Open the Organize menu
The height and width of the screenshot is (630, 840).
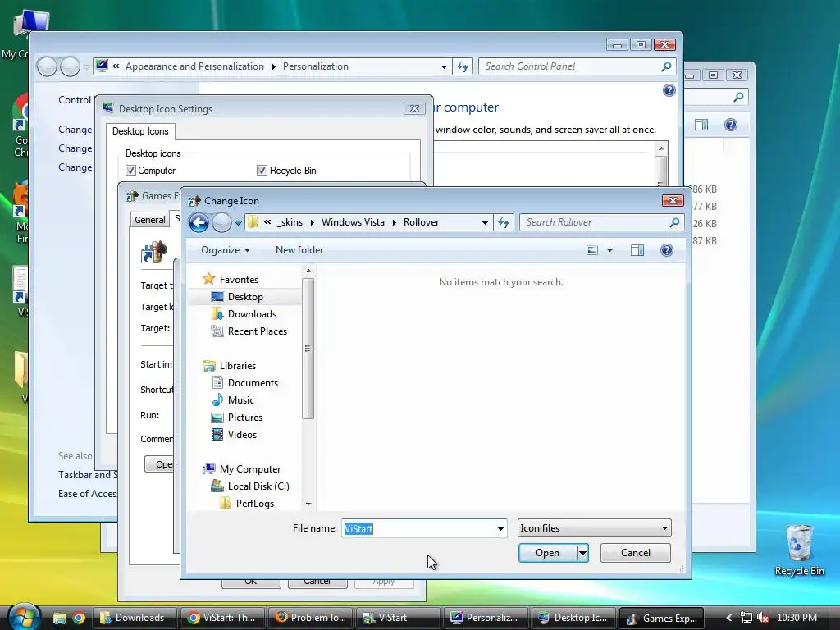(226, 250)
